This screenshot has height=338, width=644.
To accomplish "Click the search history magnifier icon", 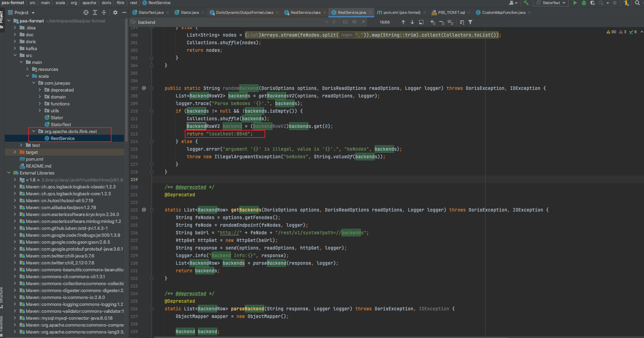I will [x=133, y=22].
